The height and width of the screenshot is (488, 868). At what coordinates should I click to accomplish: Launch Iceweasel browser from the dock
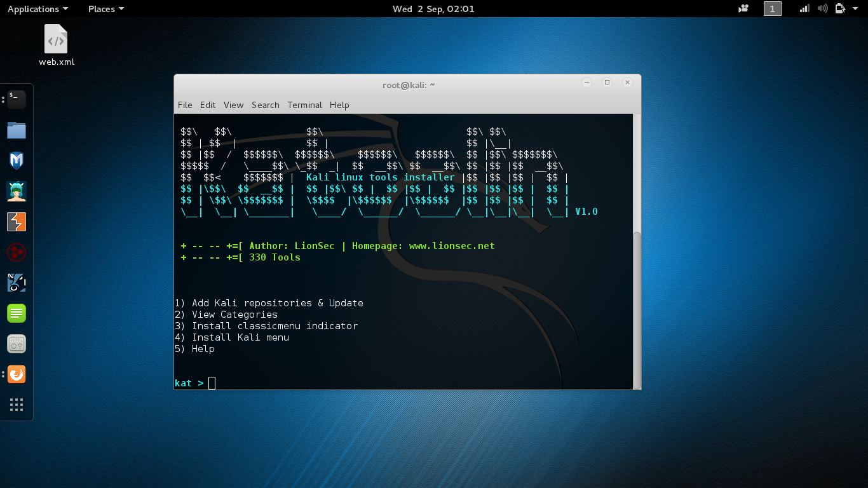click(x=15, y=374)
